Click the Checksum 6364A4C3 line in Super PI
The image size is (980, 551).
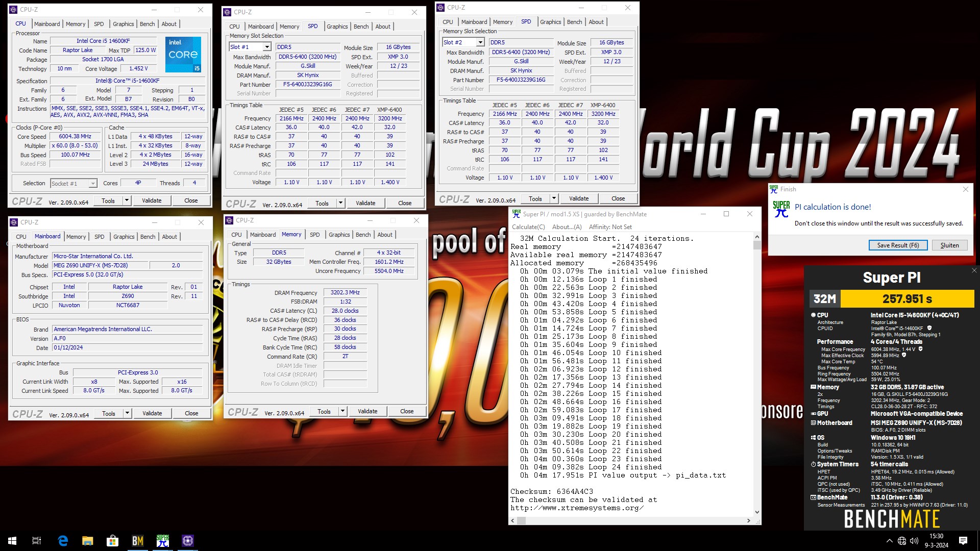(x=552, y=492)
